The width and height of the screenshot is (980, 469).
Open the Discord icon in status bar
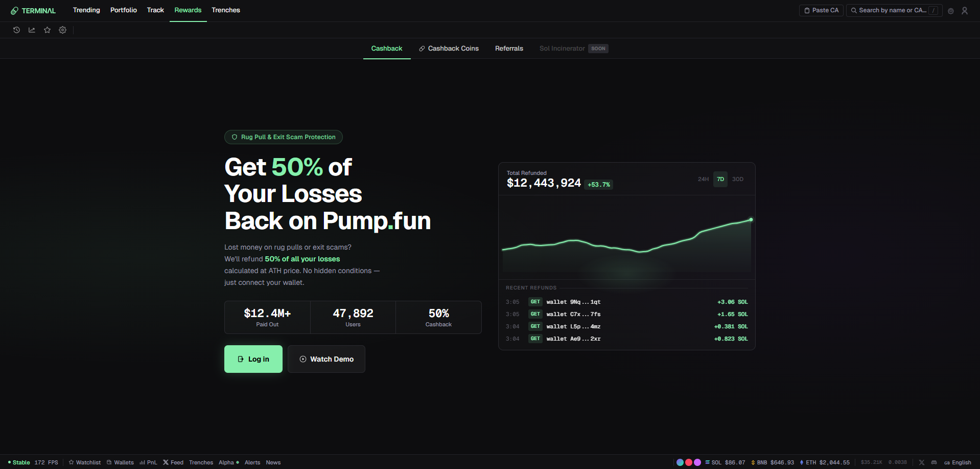[x=934, y=462]
